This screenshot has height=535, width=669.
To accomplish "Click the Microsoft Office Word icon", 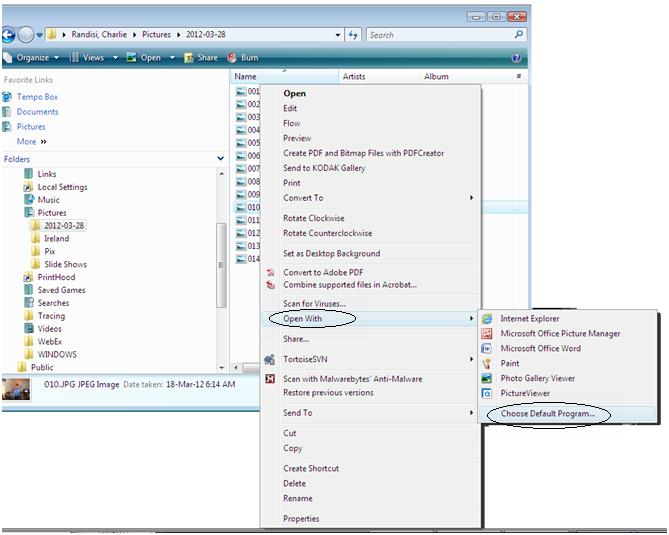I will click(487, 348).
